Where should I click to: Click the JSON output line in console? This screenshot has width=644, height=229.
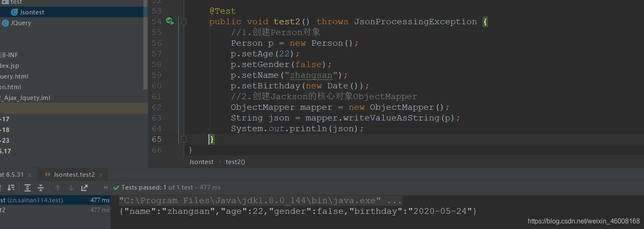coord(298,211)
